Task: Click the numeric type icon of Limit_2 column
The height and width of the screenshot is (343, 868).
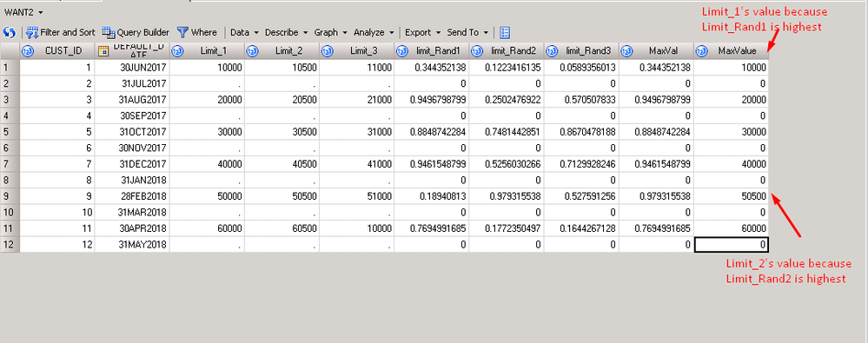Action: [x=253, y=51]
